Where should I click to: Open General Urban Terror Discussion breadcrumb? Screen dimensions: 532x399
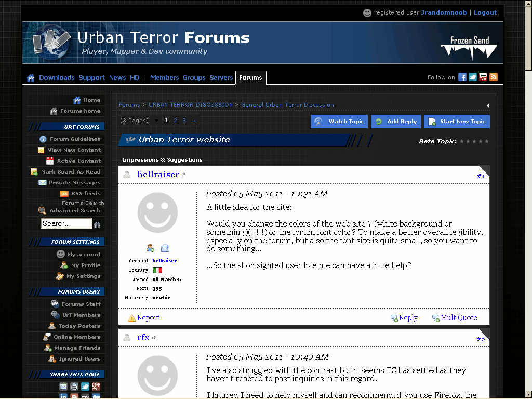click(x=287, y=105)
